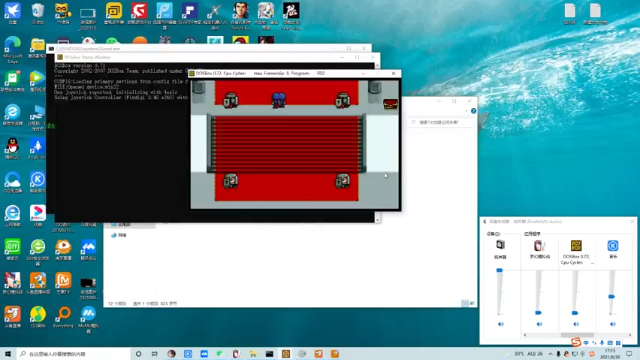Adjust the speaker device volume slider

[499, 270]
